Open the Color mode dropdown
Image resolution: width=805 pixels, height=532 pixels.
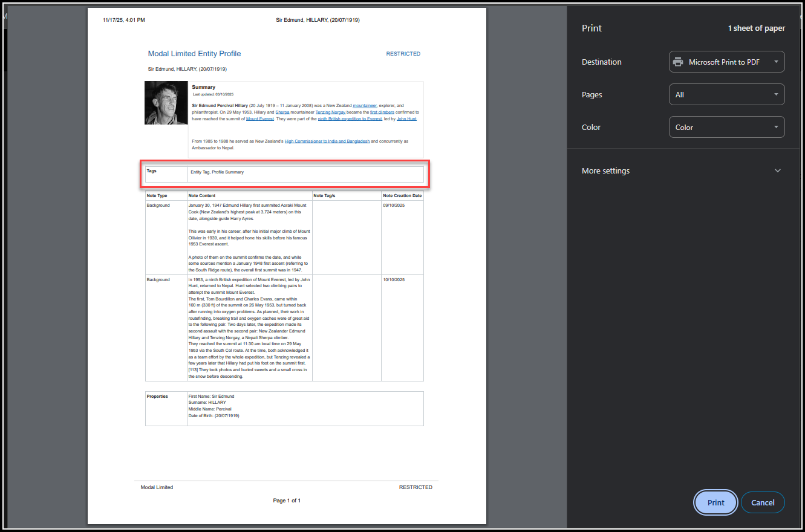[726, 127]
